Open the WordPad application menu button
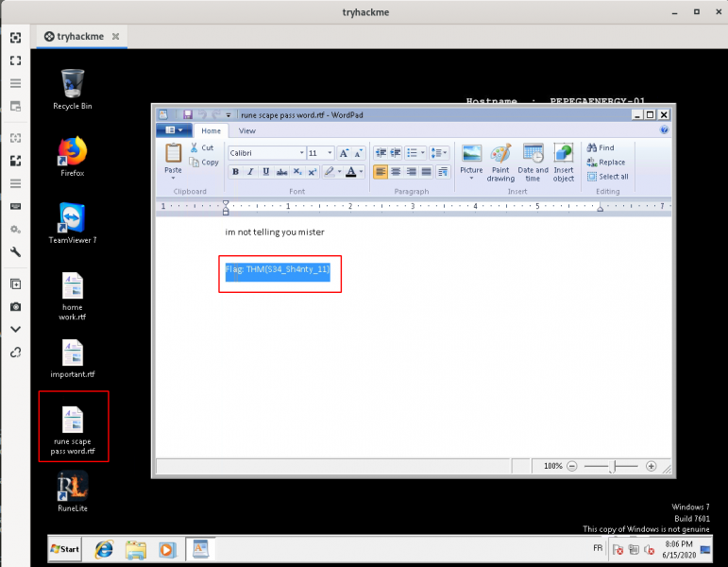The width and height of the screenshot is (728, 567). [175, 131]
